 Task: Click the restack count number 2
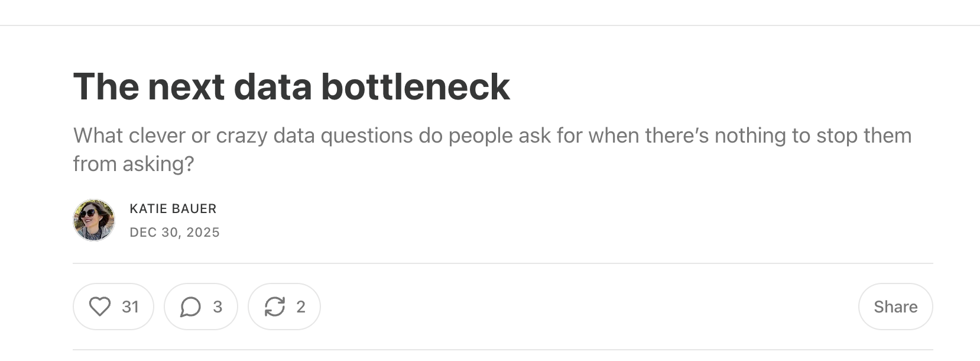point(301,307)
